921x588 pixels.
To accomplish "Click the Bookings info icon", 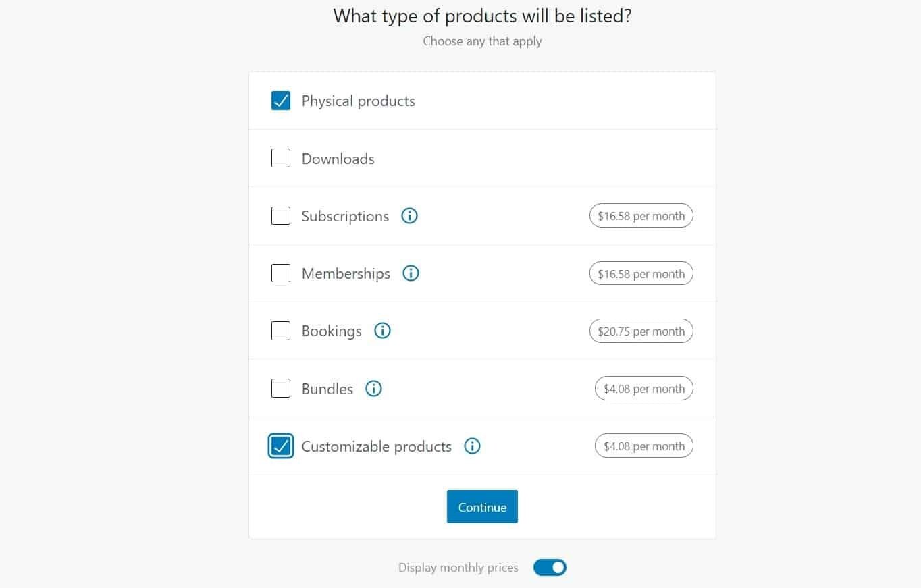I will point(382,331).
